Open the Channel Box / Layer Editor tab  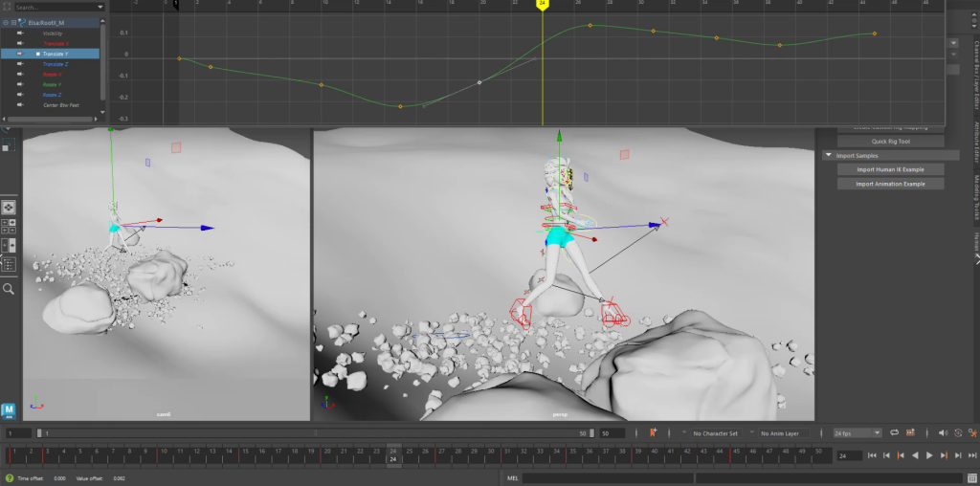[x=975, y=75]
